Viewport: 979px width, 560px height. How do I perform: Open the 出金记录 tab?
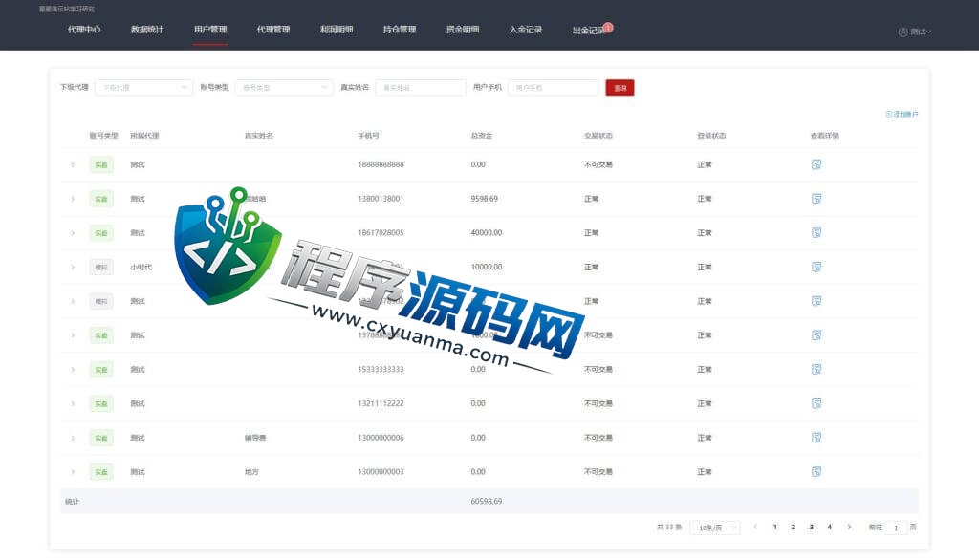point(589,30)
